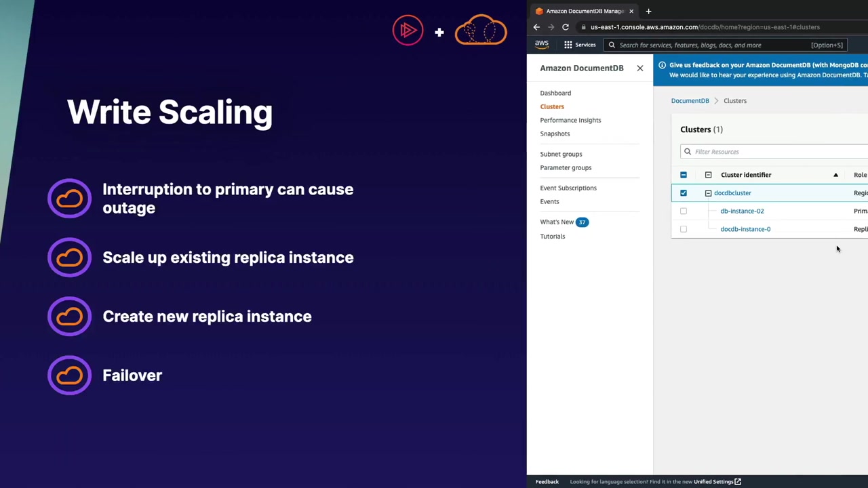Viewport: 868px width, 488px height.
Task: Click the Filter Resources input field
Action: pos(774,152)
